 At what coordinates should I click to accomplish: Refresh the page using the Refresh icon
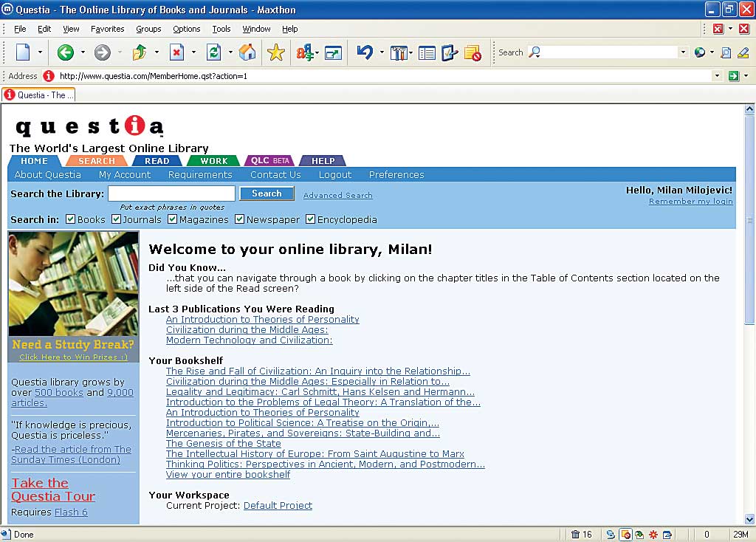213,52
